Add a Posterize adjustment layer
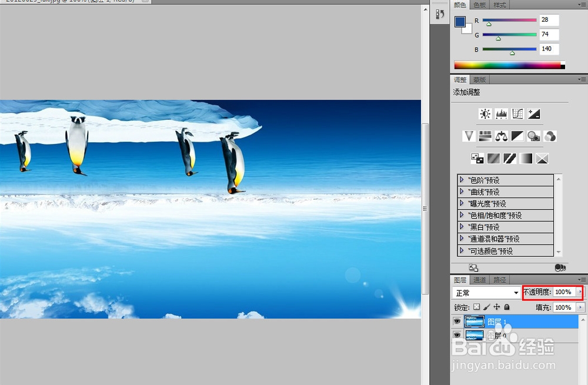Viewport: 588px width, 385px height. coord(493,159)
